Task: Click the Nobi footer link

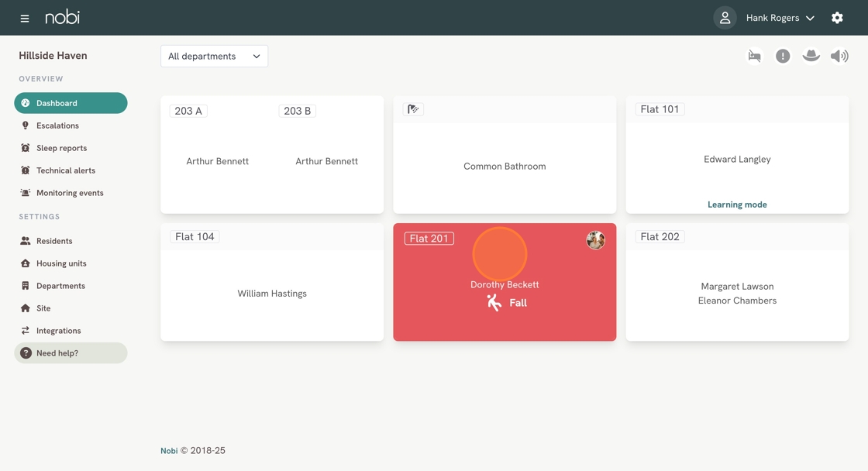Action: pyautogui.click(x=169, y=451)
